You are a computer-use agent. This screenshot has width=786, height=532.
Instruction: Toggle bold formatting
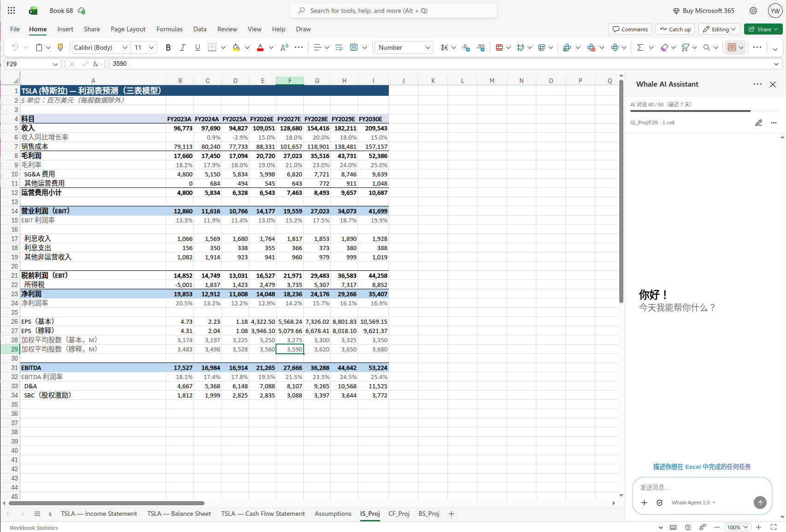(168, 47)
